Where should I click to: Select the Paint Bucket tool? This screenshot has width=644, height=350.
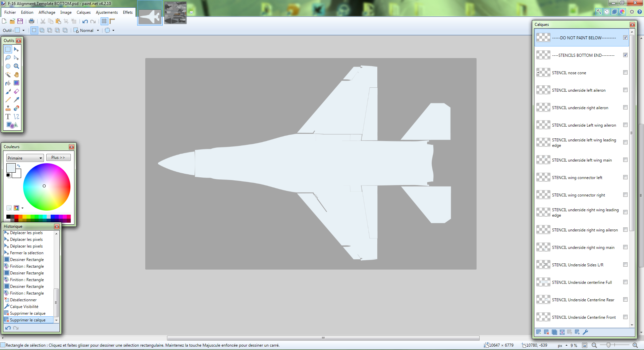tap(8, 83)
